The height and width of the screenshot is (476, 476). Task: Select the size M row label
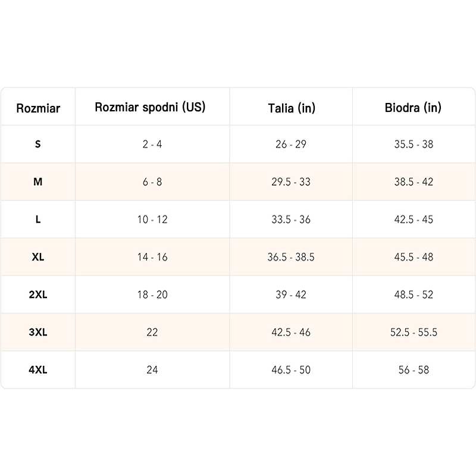coord(38,182)
